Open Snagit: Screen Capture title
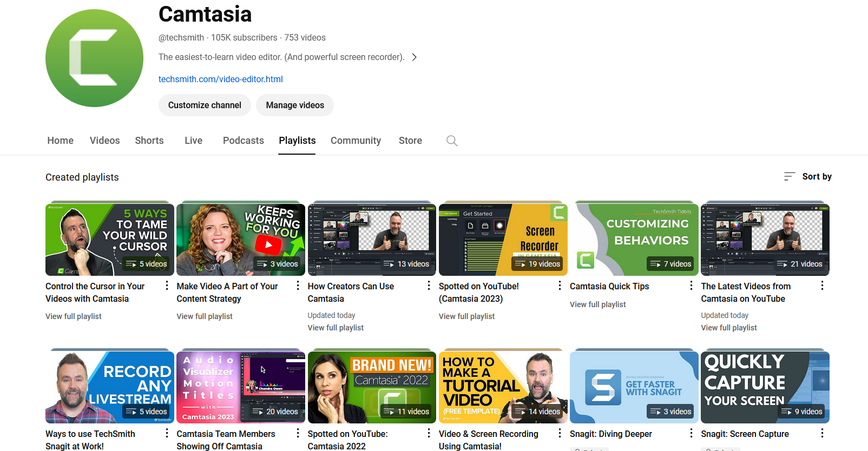The height and width of the screenshot is (451, 868). pyautogui.click(x=745, y=434)
